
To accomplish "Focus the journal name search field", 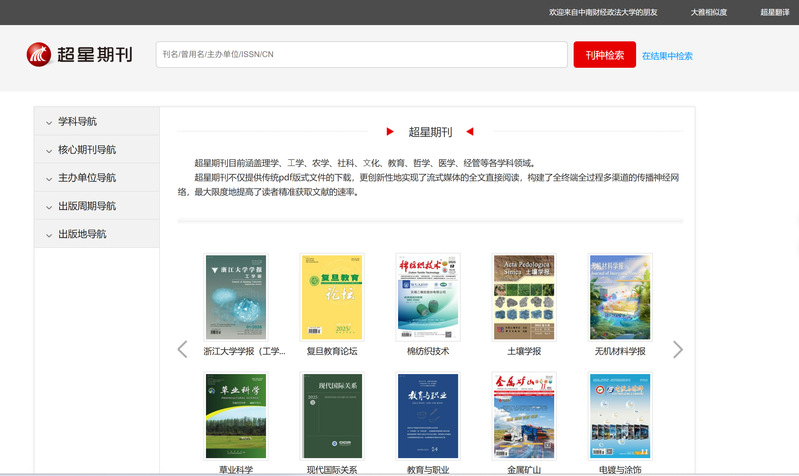I will point(361,55).
